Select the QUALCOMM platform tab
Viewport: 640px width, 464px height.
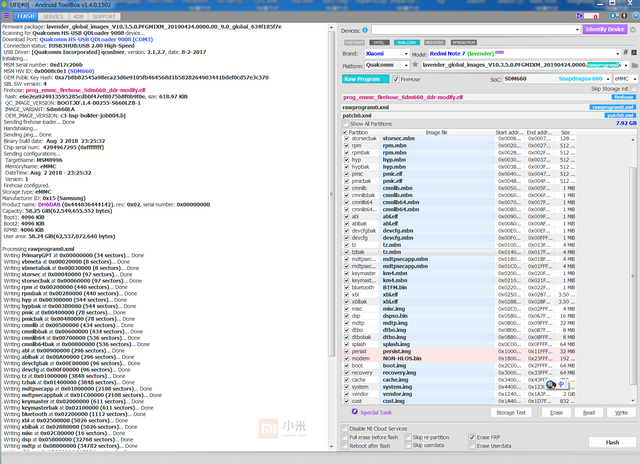coord(407,42)
